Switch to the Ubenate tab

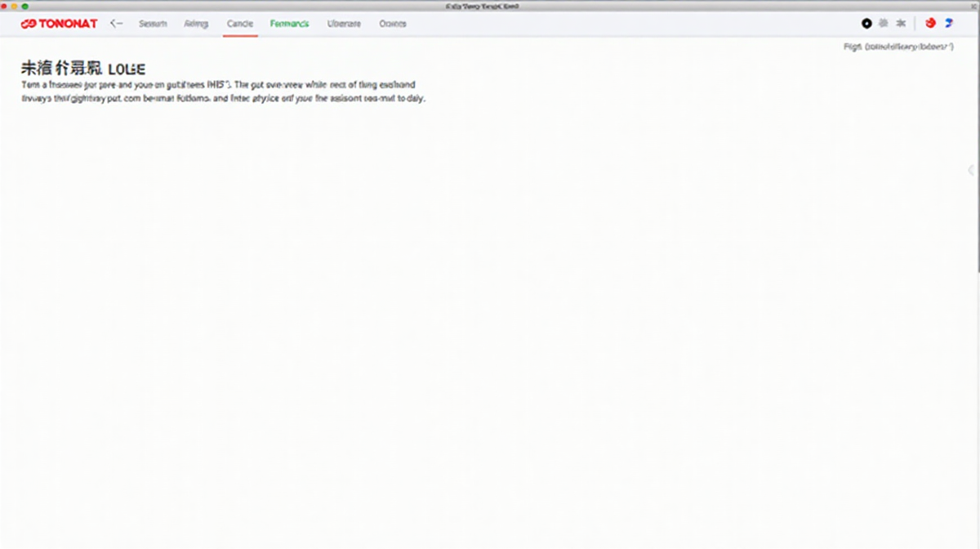click(344, 24)
